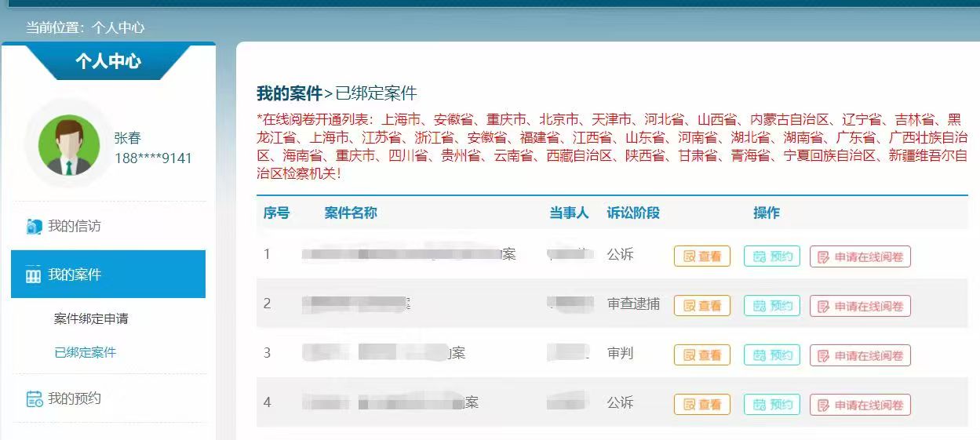This screenshot has height=440, width=980.
Task: Click the user avatar picture
Action: click(69, 145)
